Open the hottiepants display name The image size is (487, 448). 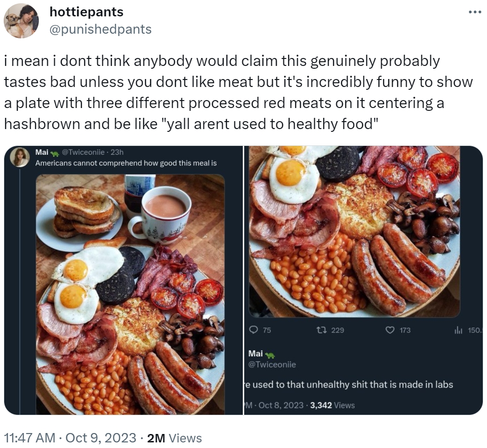tap(87, 12)
